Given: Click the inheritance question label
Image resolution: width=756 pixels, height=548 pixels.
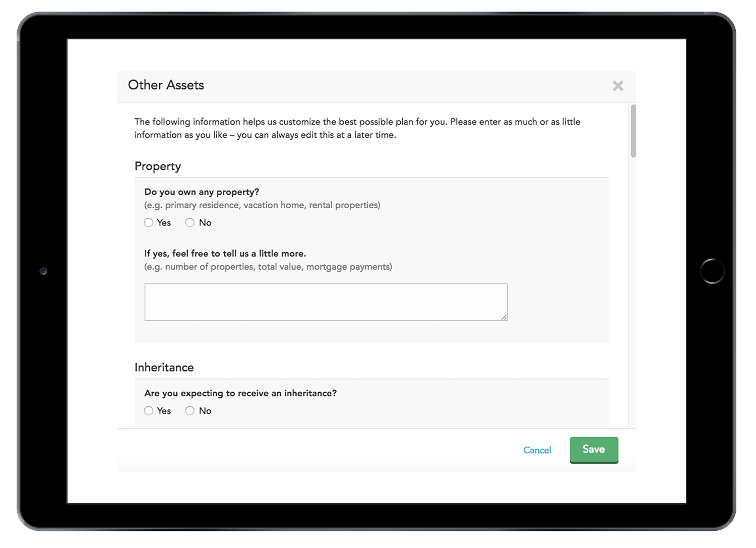Looking at the screenshot, I should pyautogui.click(x=240, y=393).
